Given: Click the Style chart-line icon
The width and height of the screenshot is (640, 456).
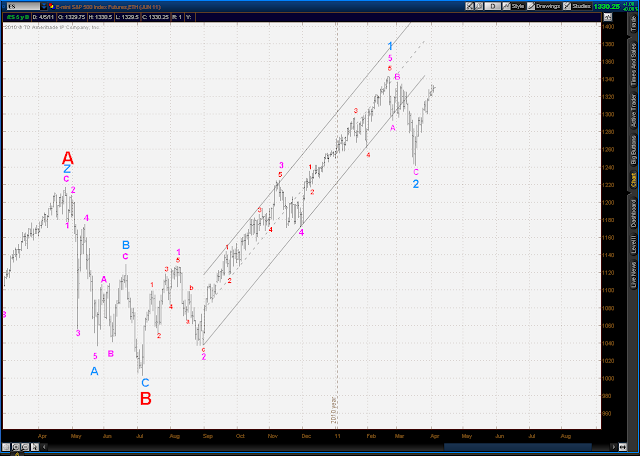Looking at the screenshot, I should (507, 7).
